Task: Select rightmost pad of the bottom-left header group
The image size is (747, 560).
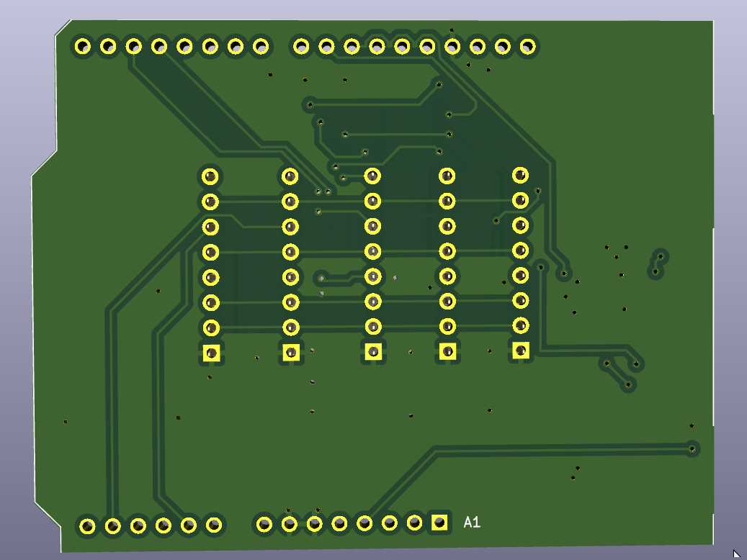Action: (213, 525)
